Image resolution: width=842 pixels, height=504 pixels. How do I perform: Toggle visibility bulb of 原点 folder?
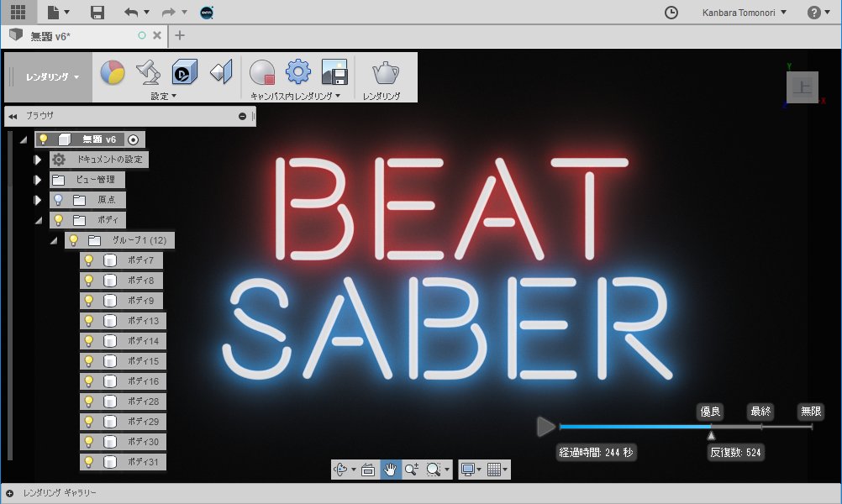(x=59, y=200)
